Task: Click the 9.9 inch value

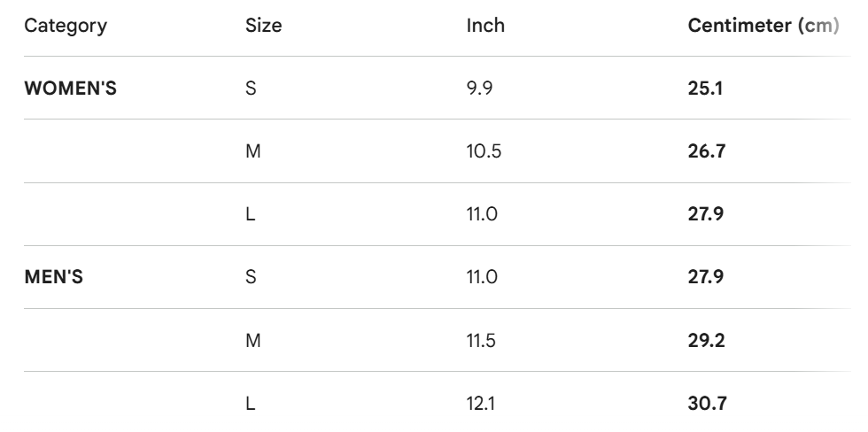Action: 479,89
